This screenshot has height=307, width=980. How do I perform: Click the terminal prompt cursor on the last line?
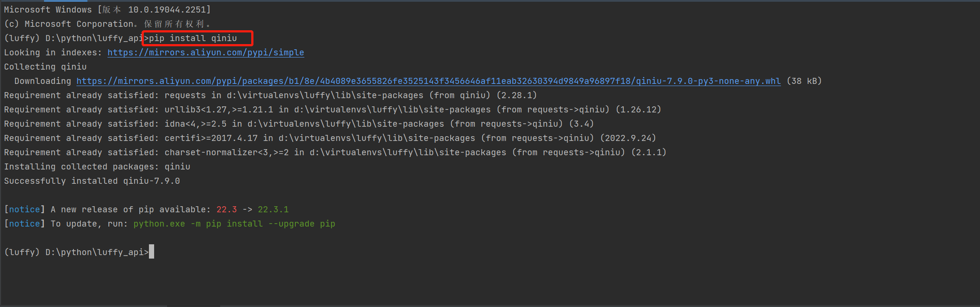pos(152,252)
